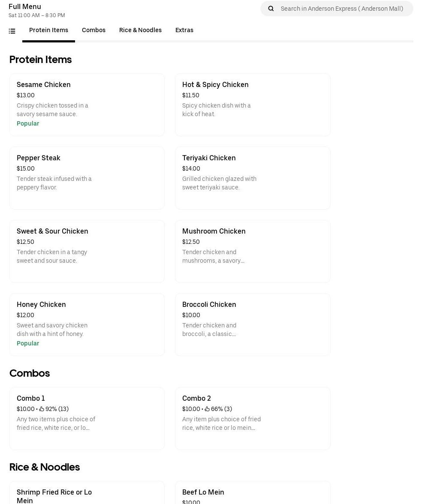Open the Mushroom Chicken card
422x504 pixels.
coord(253,251)
